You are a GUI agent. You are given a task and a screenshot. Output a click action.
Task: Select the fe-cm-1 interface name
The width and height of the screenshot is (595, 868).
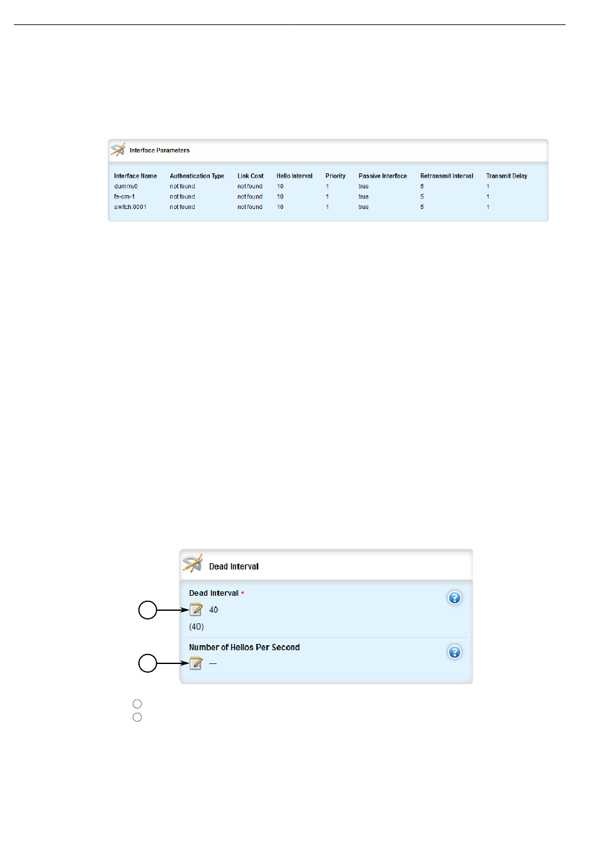click(x=124, y=197)
